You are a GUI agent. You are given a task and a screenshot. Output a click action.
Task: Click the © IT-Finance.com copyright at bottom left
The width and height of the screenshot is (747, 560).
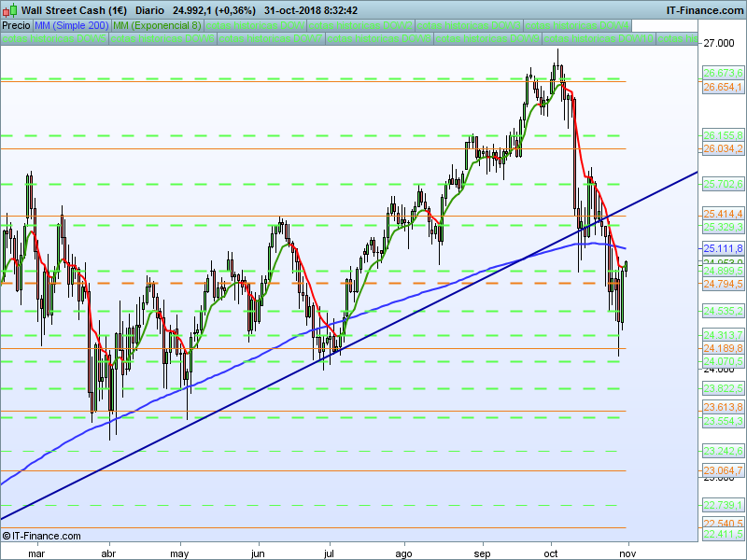tap(42, 536)
